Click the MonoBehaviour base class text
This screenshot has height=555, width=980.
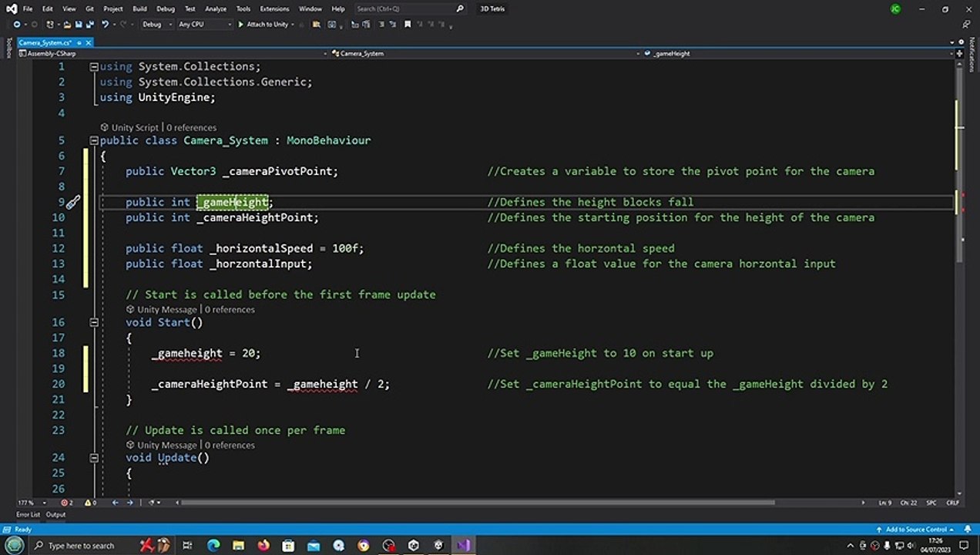tap(328, 140)
